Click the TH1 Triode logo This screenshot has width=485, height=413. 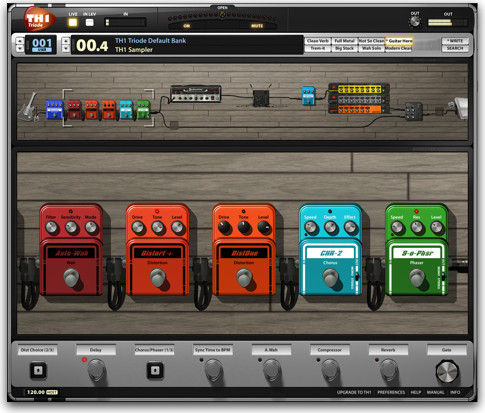(39, 20)
